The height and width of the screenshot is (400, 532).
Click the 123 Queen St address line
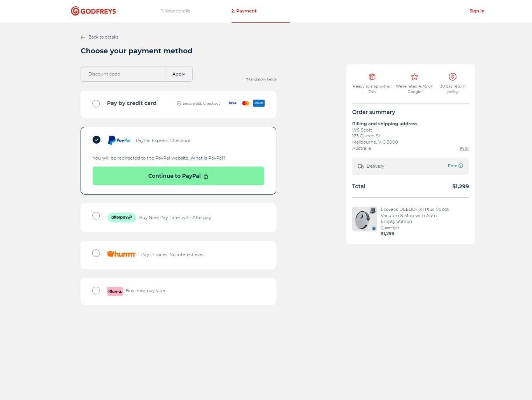[366, 136]
